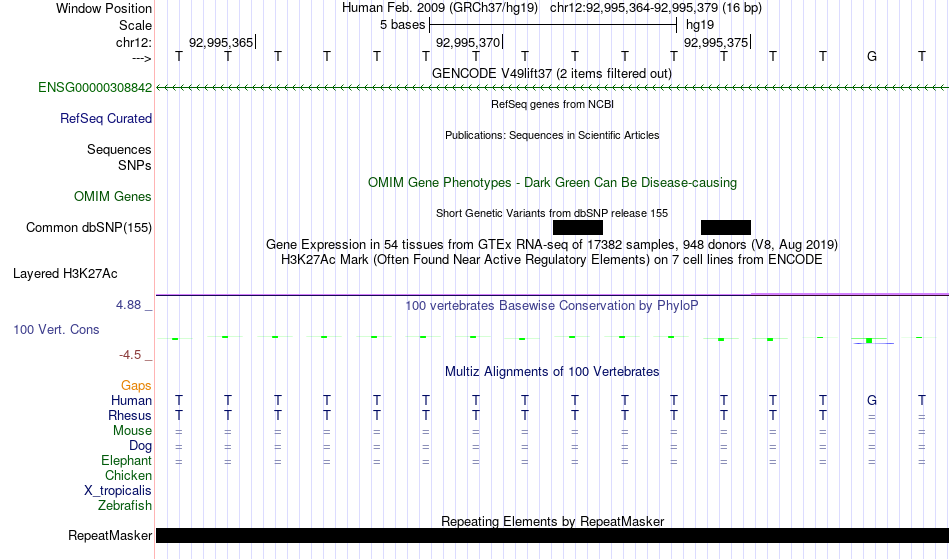Select the OMIM Genes track label
This screenshot has width=950, height=559.
113,197
